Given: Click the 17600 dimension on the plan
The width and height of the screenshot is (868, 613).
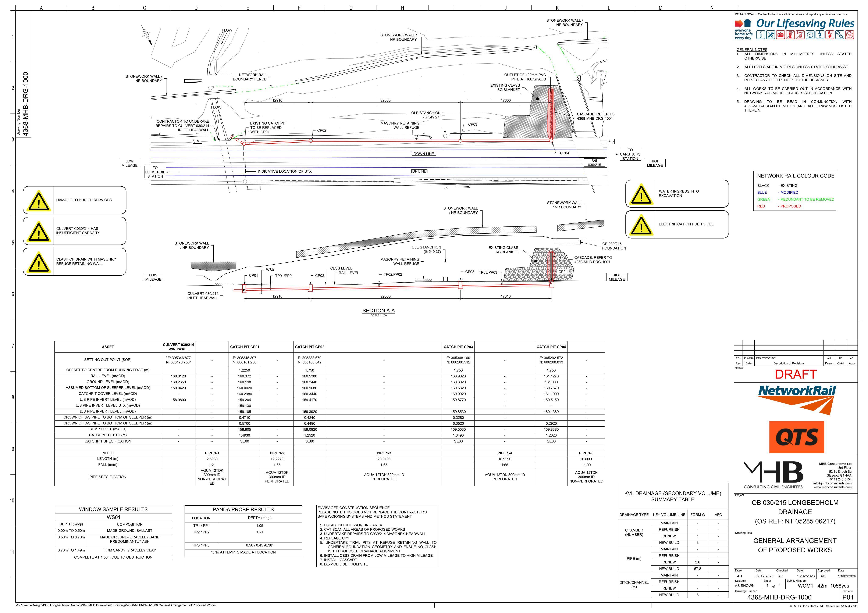Looking at the screenshot, I should (x=505, y=101).
